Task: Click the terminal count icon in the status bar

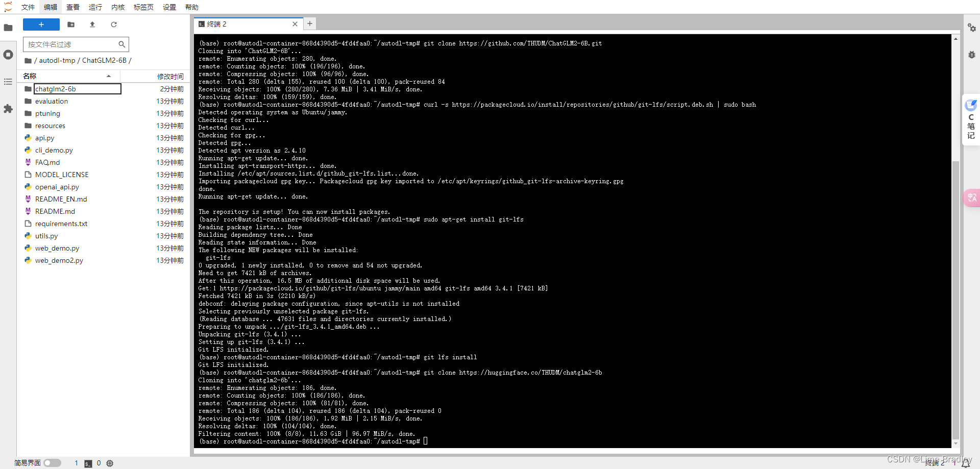Action: [88, 463]
